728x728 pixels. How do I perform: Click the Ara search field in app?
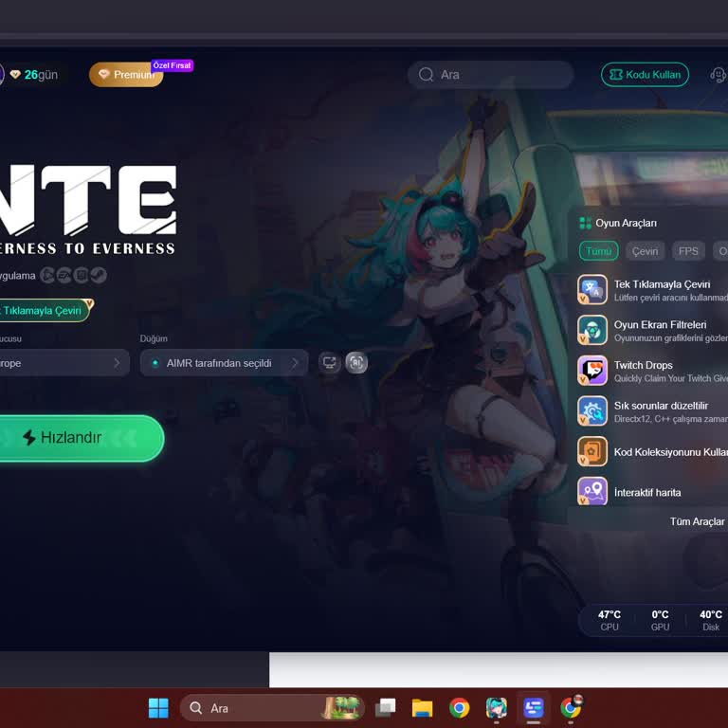(x=490, y=74)
